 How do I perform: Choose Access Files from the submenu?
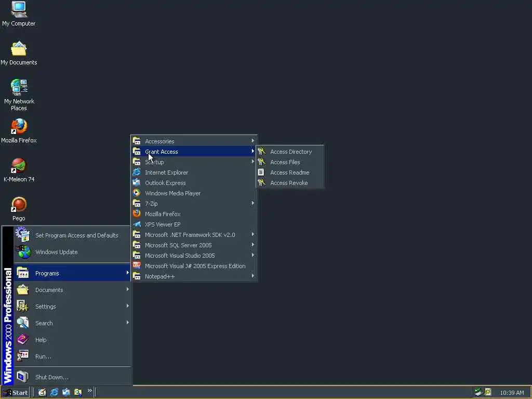click(290, 162)
